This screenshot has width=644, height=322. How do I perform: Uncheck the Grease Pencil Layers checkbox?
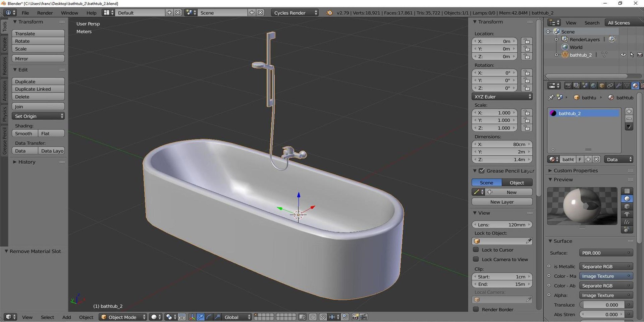[x=482, y=171]
